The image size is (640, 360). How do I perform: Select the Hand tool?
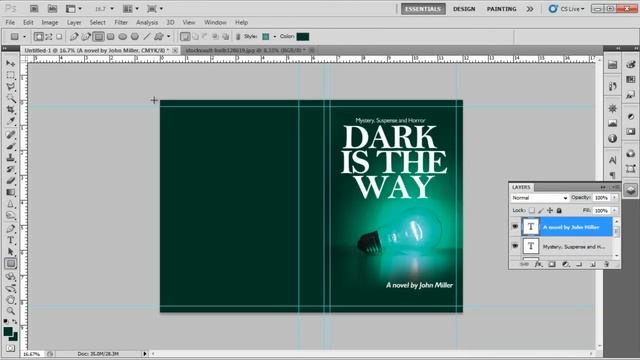(x=11, y=300)
